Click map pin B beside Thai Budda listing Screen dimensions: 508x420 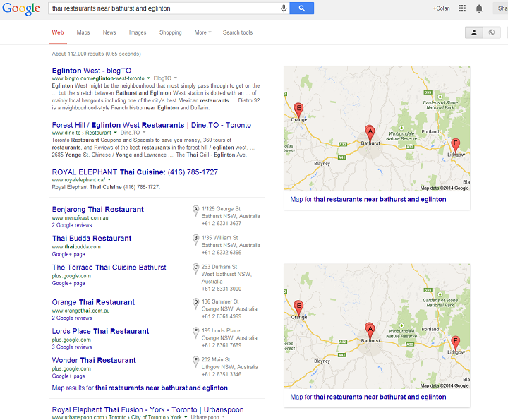pos(195,239)
